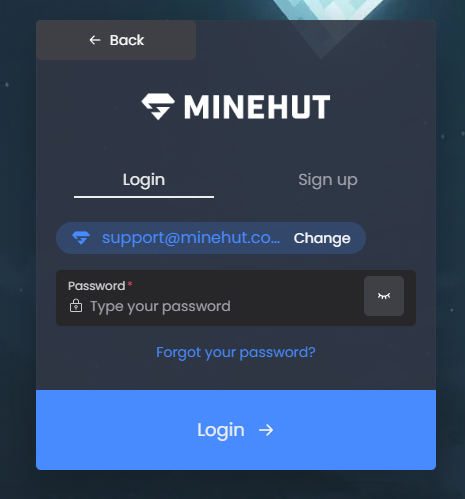Click the left arrow icon beside Back
This screenshot has height=499, width=465.
click(x=95, y=40)
